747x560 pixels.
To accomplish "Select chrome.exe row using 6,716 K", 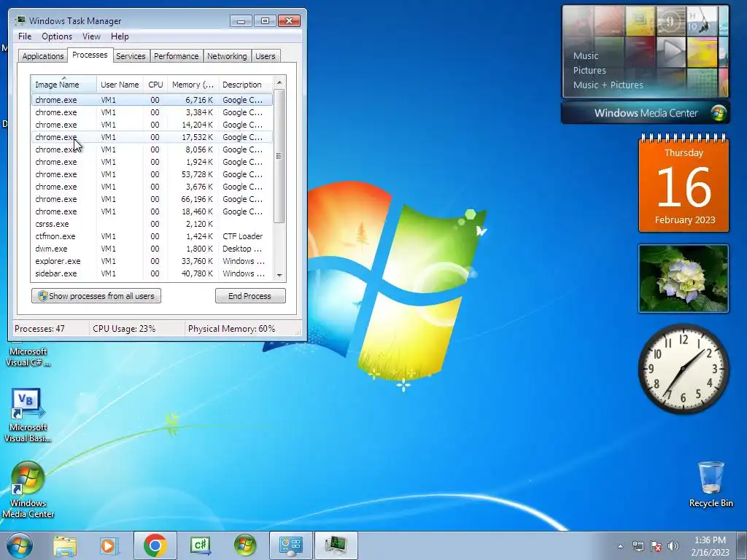I will [x=152, y=99].
